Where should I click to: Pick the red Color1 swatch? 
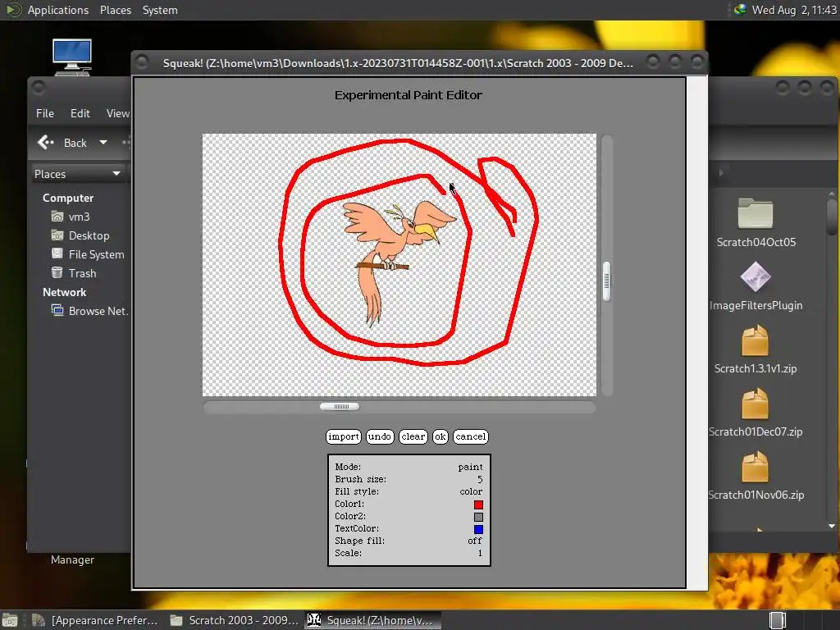tap(478, 504)
